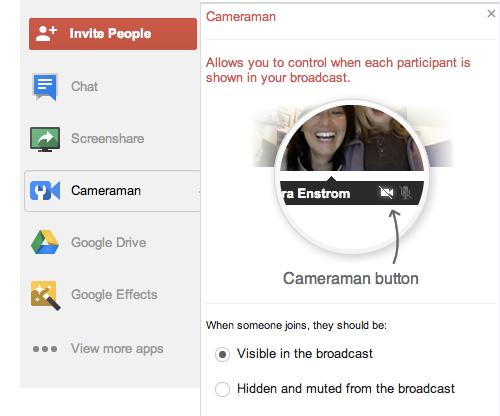Launch the Google Effects wand icon
Viewport: 500px width, 416px height.
[46, 296]
